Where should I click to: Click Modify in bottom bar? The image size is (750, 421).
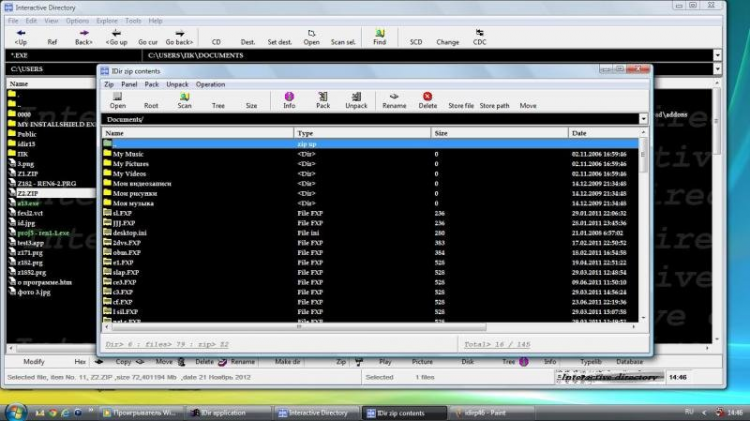[34, 362]
